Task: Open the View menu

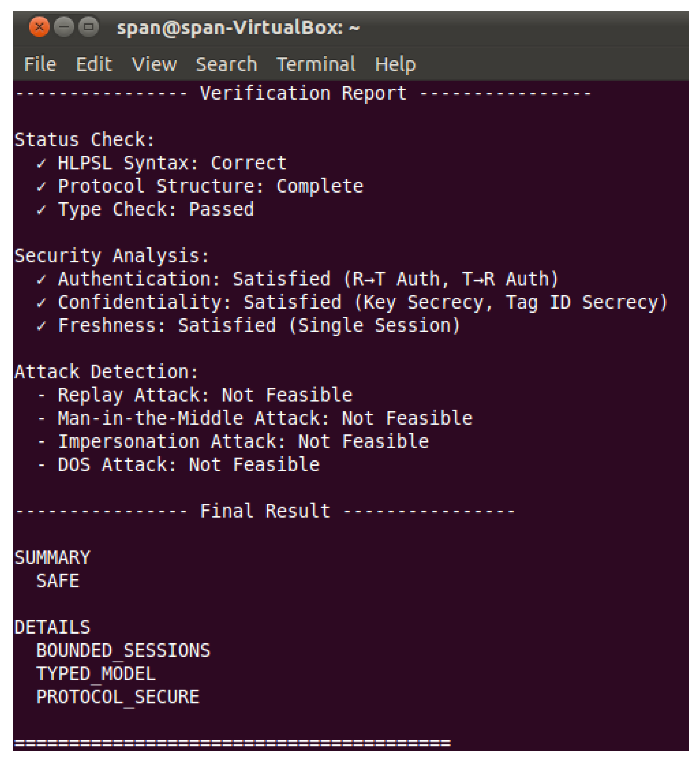Action: pos(154,64)
